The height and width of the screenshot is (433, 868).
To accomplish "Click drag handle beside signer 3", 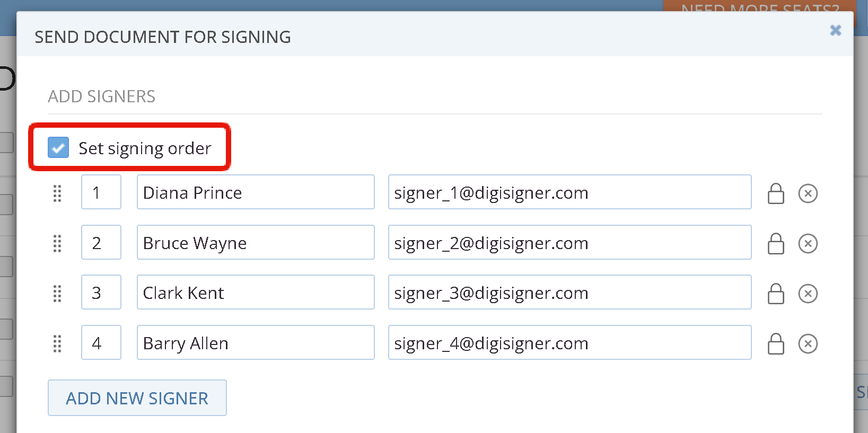I will click(x=57, y=294).
